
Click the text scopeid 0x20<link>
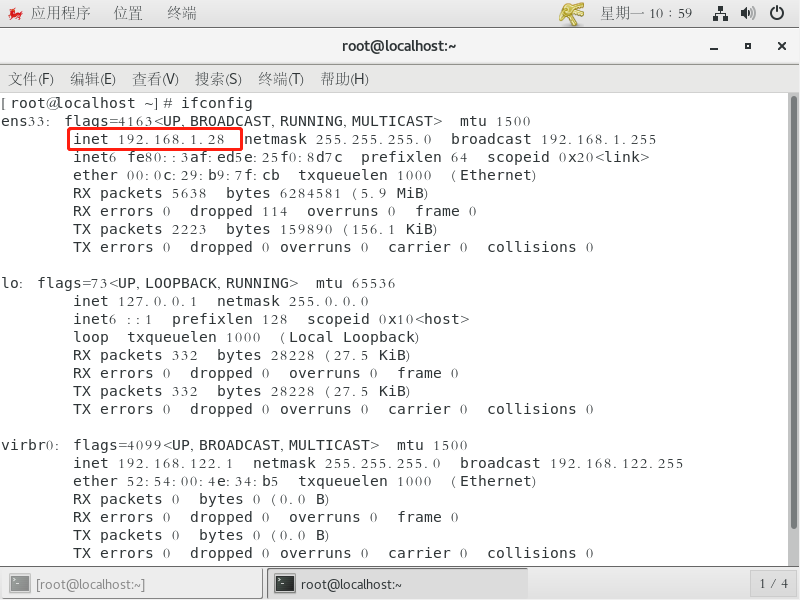568,157
